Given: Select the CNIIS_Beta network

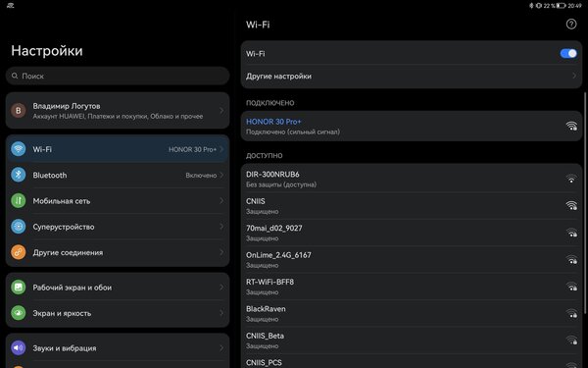Looking at the screenshot, I should point(412,341).
